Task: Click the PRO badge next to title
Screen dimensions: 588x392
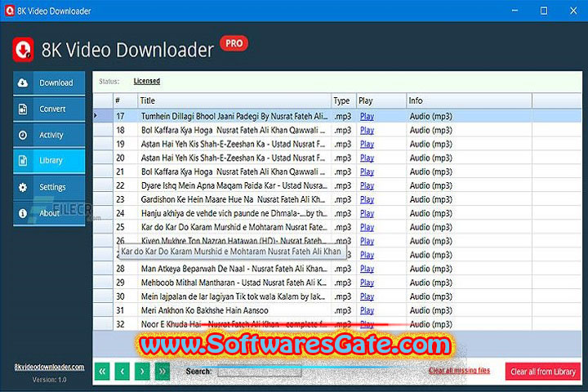Action: tap(234, 43)
